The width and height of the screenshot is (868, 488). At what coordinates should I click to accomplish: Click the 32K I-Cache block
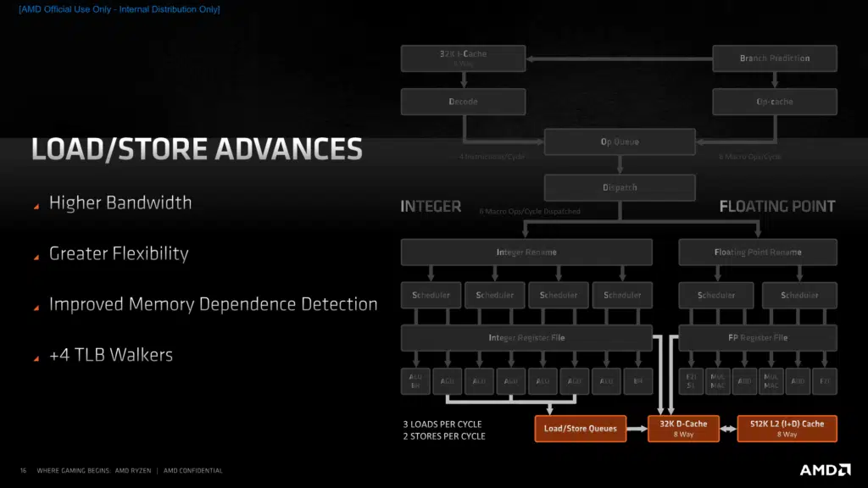coord(464,58)
